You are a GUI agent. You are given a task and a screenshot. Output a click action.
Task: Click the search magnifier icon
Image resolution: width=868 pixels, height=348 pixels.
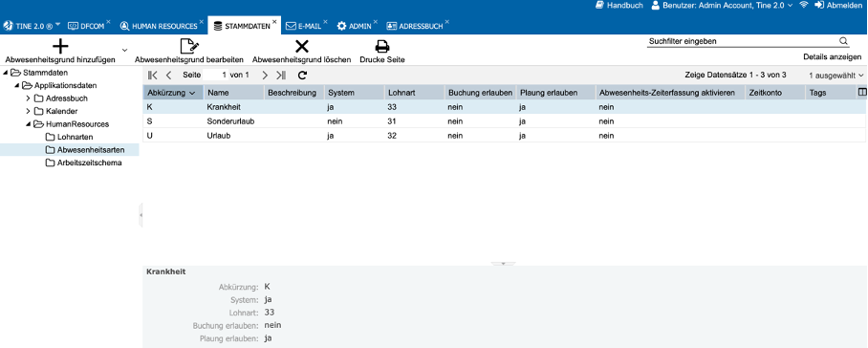pyautogui.click(x=843, y=41)
